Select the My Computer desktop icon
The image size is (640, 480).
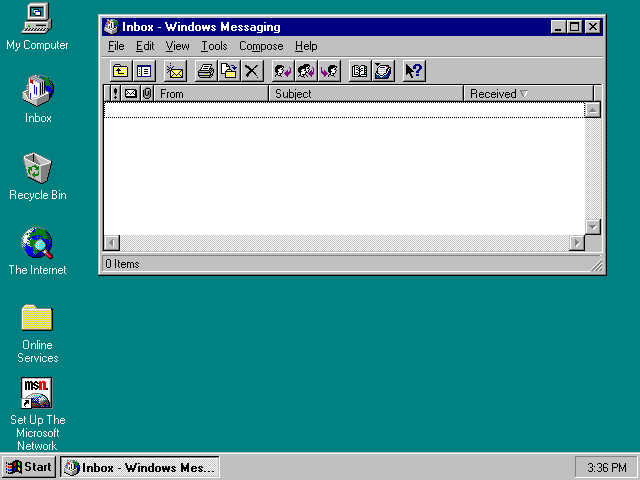[x=37, y=27]
